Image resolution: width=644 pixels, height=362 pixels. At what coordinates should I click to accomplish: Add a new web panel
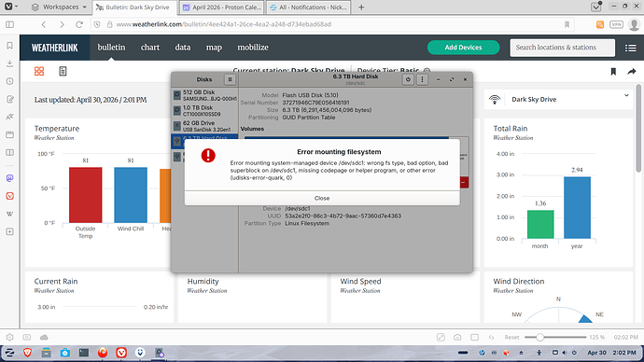tap(10, 231)
